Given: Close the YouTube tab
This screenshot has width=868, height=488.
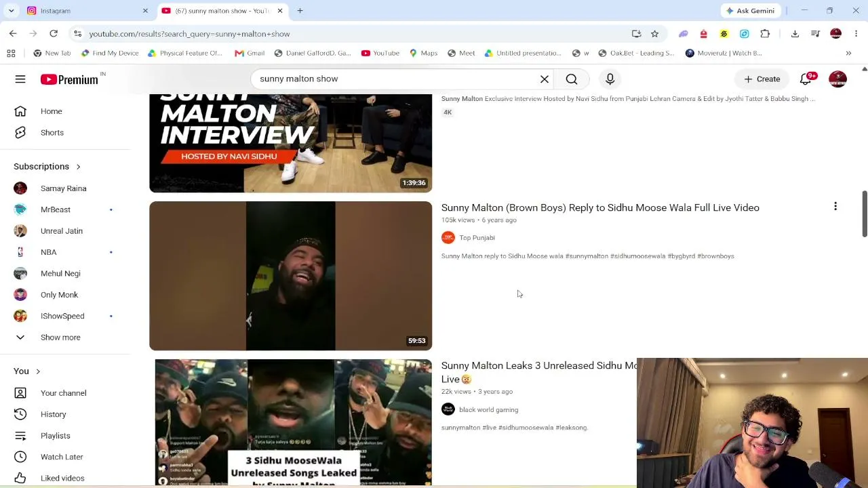Looking at the screenshot, I should [x=279, y=11].
